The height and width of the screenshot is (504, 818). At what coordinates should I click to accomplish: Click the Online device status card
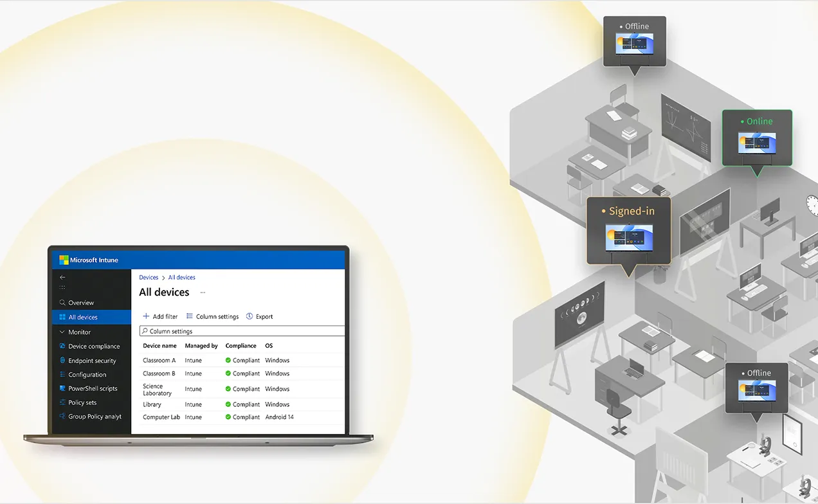coord(757,138)
